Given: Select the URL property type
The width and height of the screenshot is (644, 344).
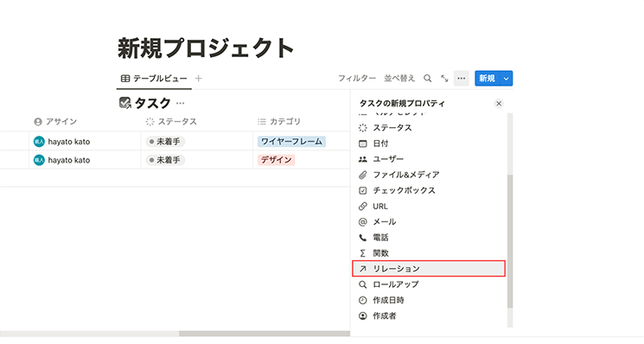Looking at the screenshot, I should 429,206.
